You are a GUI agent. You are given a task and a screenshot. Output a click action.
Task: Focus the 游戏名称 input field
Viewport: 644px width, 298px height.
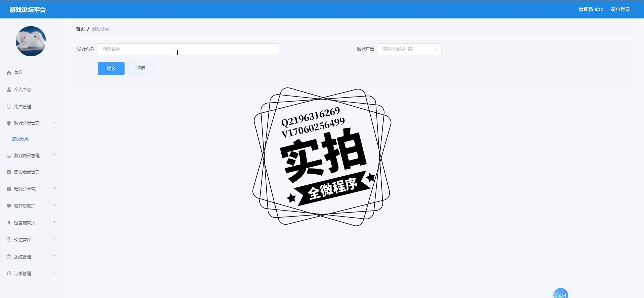(188, 49)
